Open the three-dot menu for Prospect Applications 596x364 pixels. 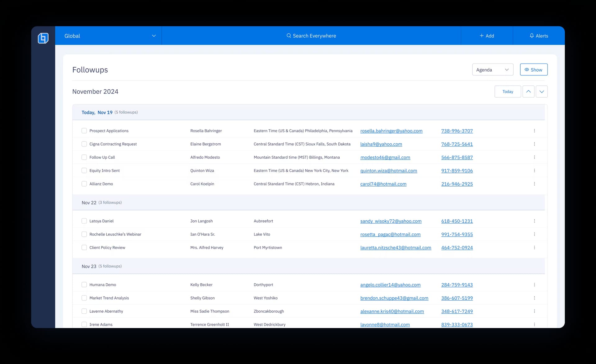click(534, 131)
